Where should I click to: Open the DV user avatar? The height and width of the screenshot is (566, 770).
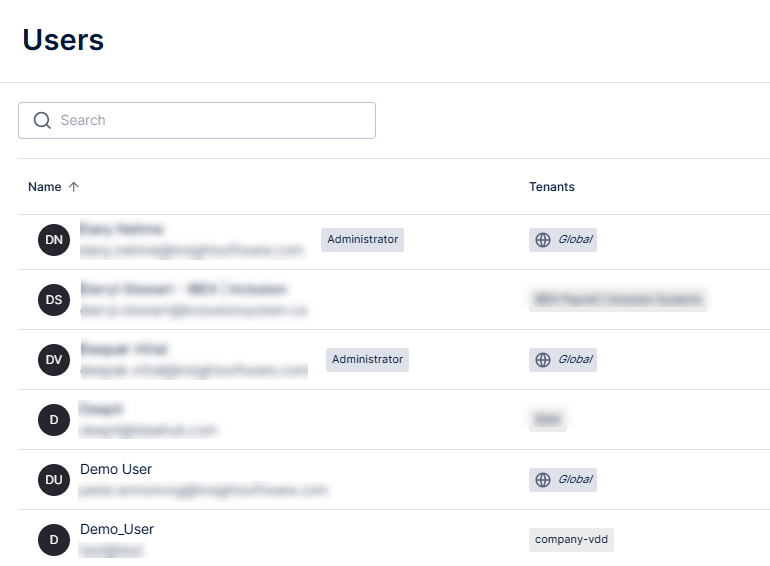[54, 360]
